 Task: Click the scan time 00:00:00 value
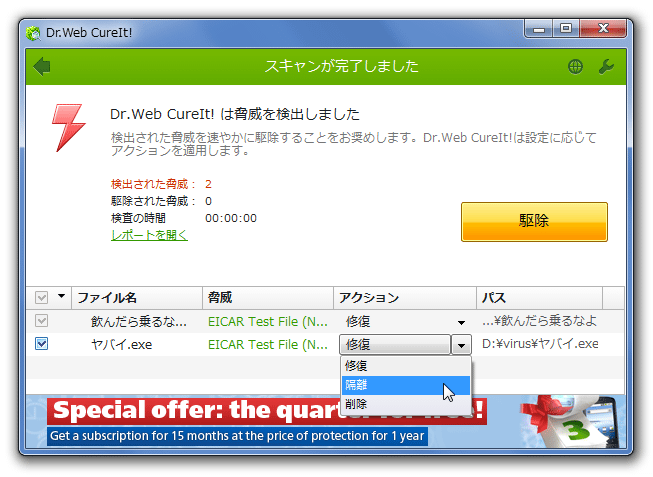click(x=231, y=218)
